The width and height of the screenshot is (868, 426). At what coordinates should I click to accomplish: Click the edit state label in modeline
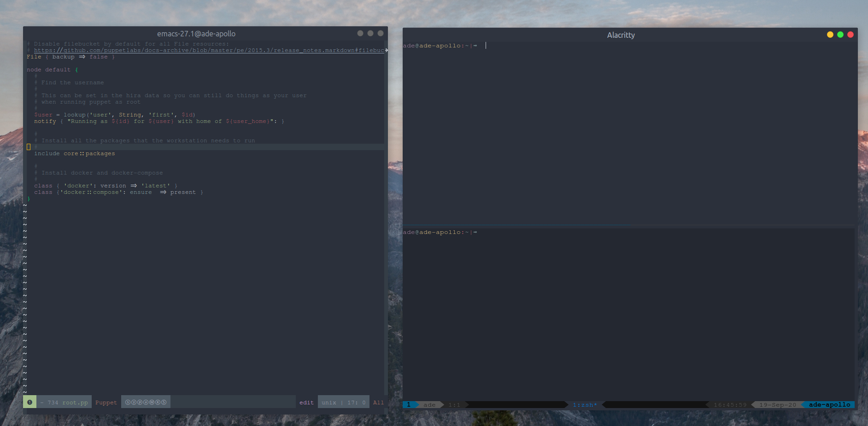tap(306, 403)
